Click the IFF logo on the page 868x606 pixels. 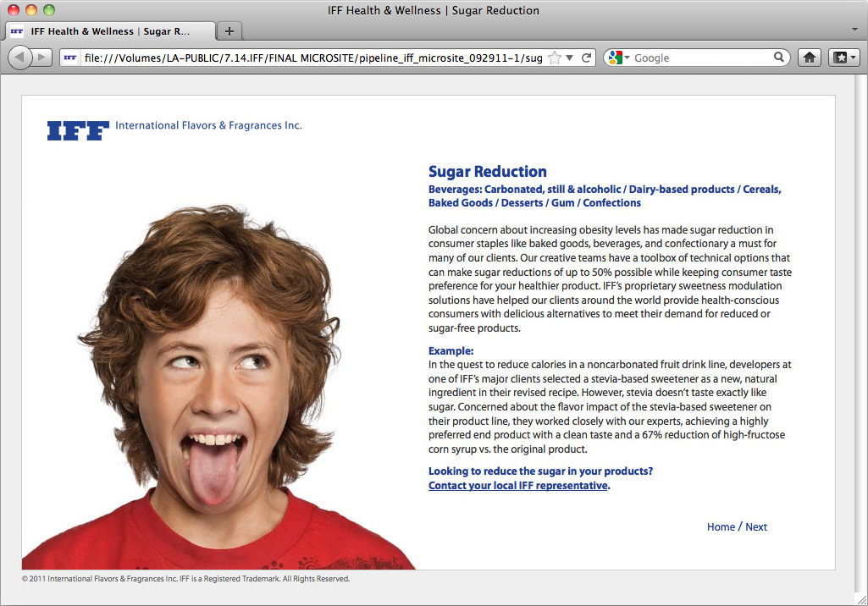tap(78, 130)
